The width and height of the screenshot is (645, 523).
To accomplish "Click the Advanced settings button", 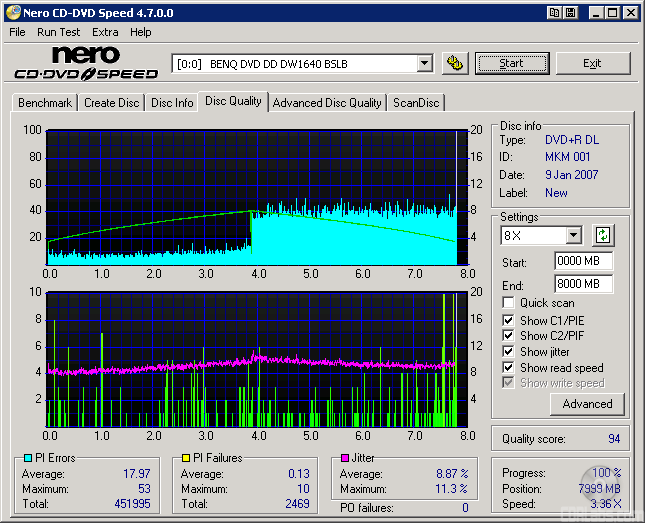I will [x=587, y=404].
